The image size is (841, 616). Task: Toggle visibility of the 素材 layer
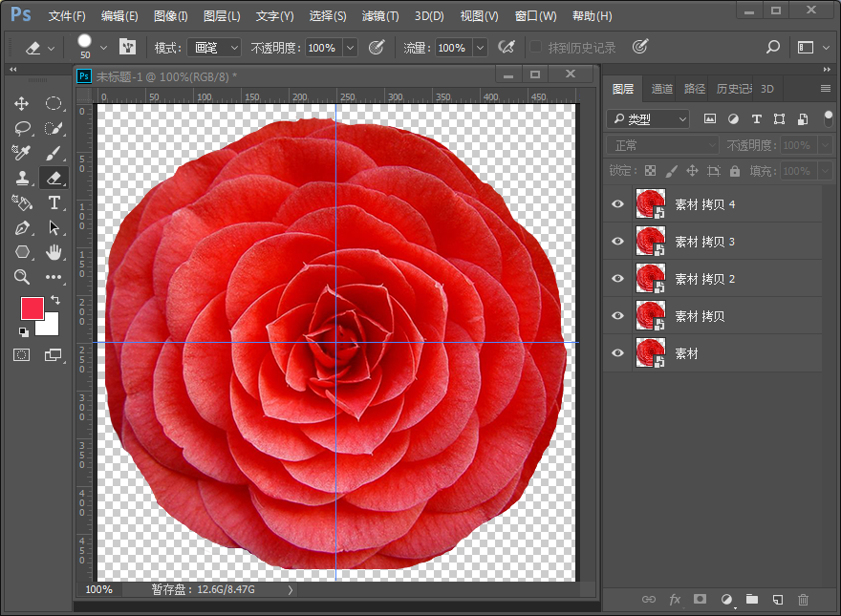coord(617,353)
